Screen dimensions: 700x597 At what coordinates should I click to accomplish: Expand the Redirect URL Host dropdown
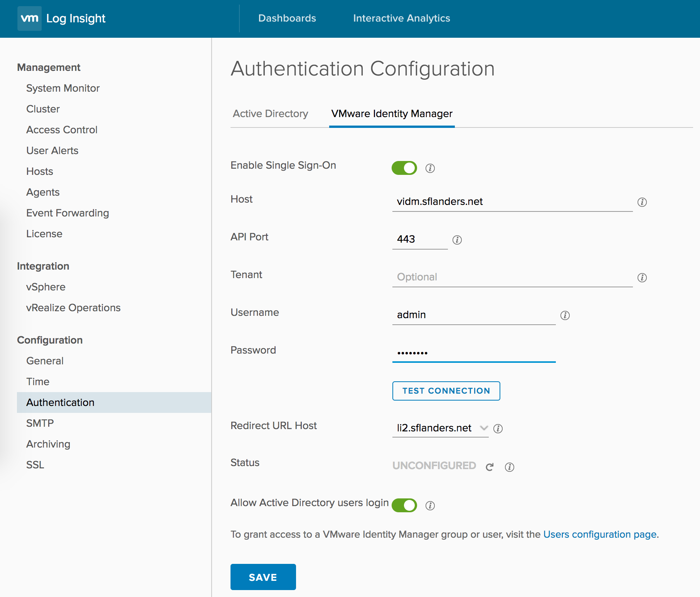483,428
